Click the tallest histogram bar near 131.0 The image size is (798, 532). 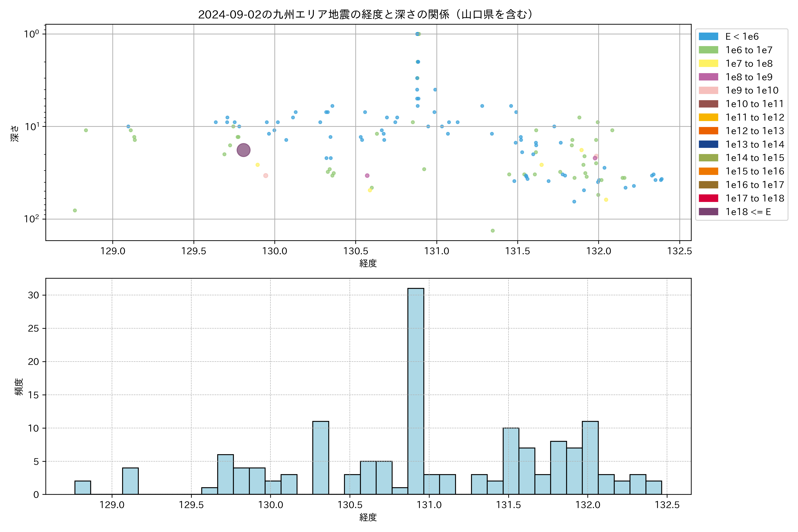tap(416, 390)
